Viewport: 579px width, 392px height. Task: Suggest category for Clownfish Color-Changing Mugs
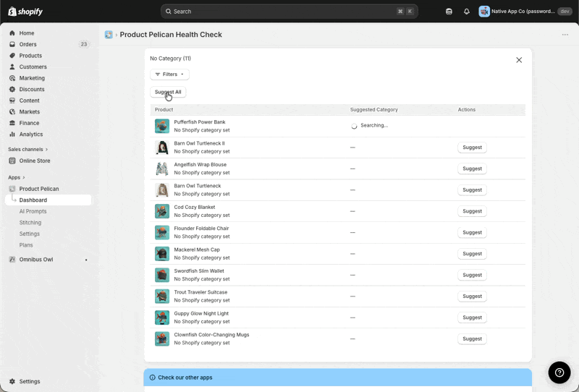[x=473, y=339]
